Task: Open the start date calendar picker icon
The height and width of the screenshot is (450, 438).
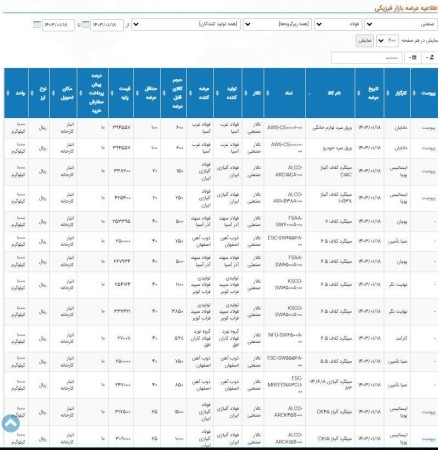Action: pos(86,25)
